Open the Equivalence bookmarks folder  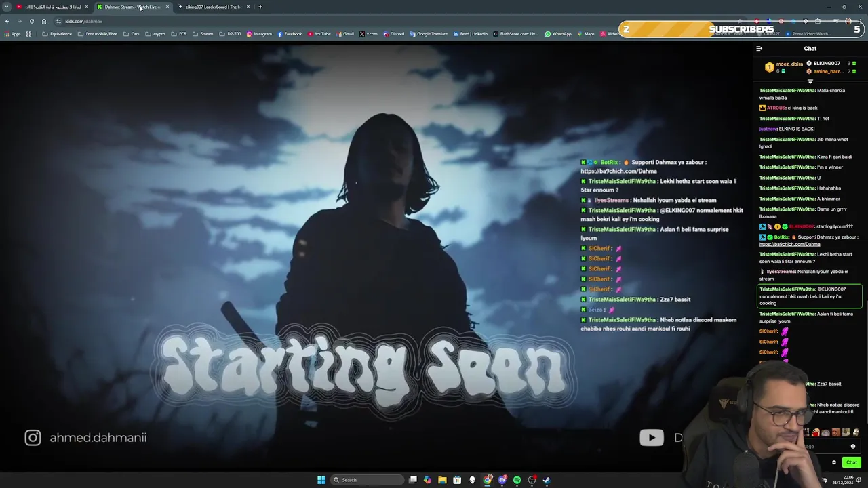click(57, 34)
